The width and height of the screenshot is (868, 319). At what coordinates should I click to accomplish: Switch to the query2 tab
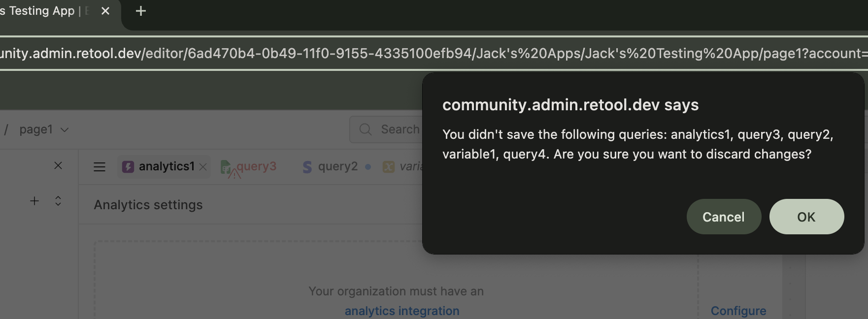click(x=337, y=167)
